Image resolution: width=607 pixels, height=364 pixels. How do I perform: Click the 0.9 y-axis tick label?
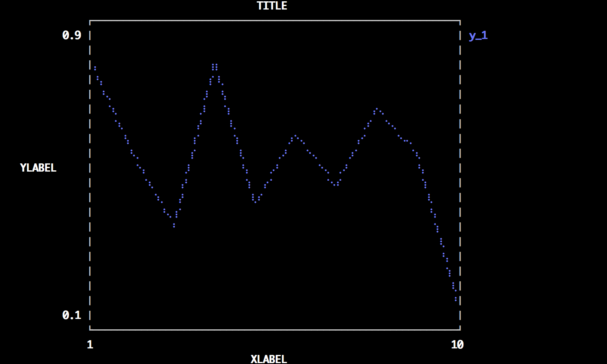(x=72, y=36)
